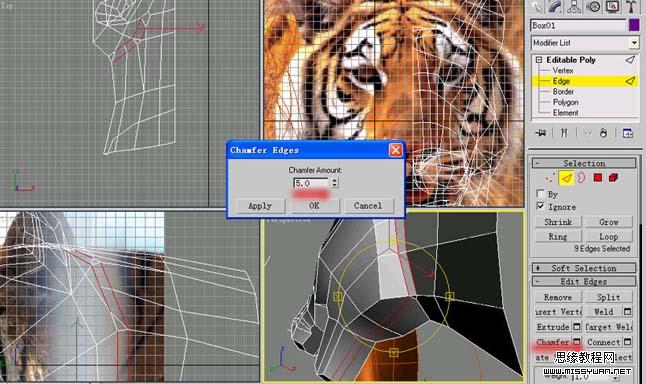Collapse the Selection rollout header
The image size is (646, 384).
(x=584, y=163)
